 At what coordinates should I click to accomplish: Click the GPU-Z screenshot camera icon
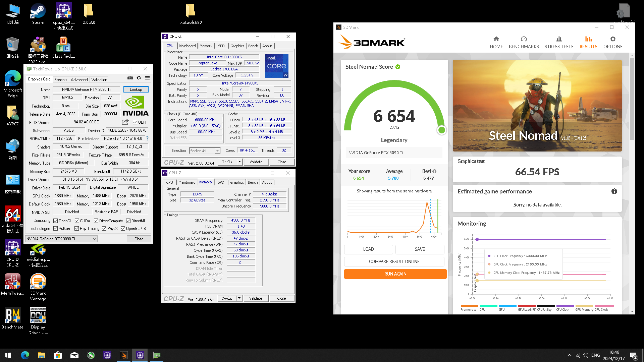click(130, 78)
